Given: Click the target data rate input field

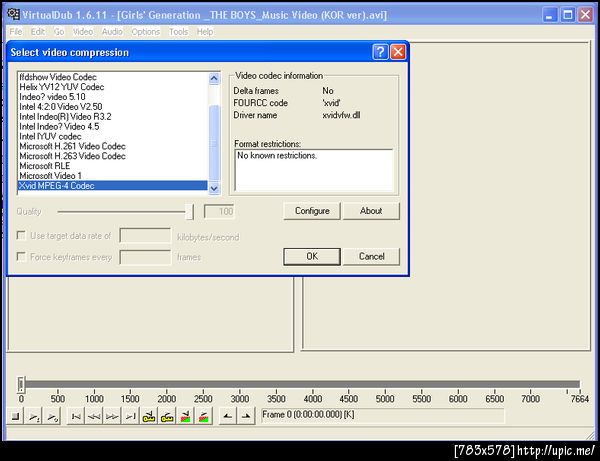Looking at the screenshot, I should (145, 235).
